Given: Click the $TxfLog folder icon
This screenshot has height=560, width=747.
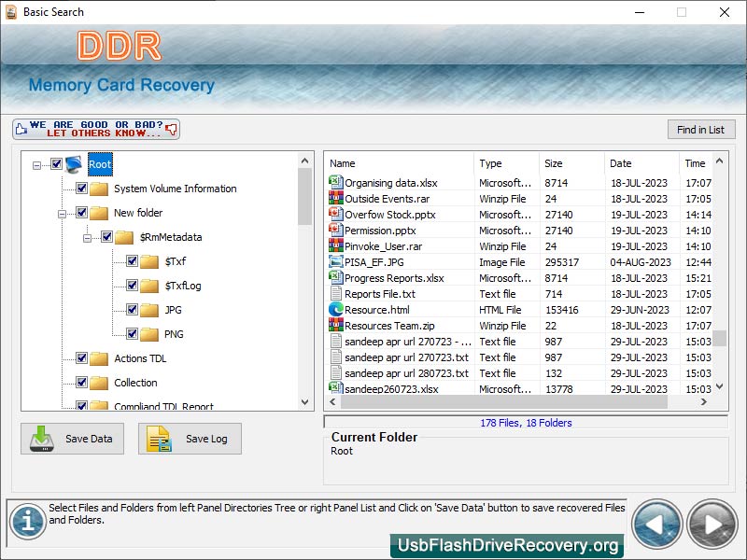Looking at the screenshot, I should 149,286.
